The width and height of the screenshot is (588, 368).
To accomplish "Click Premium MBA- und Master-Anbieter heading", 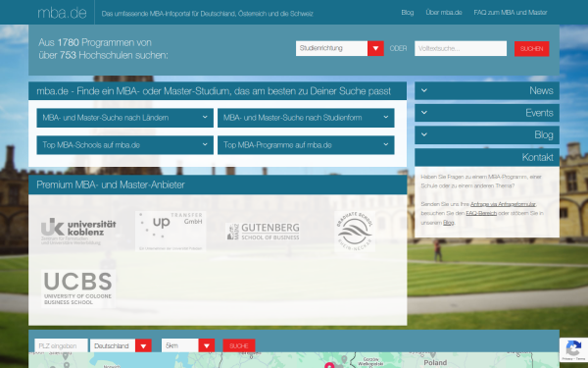I will pyautogui.click(x=111, y=184).
